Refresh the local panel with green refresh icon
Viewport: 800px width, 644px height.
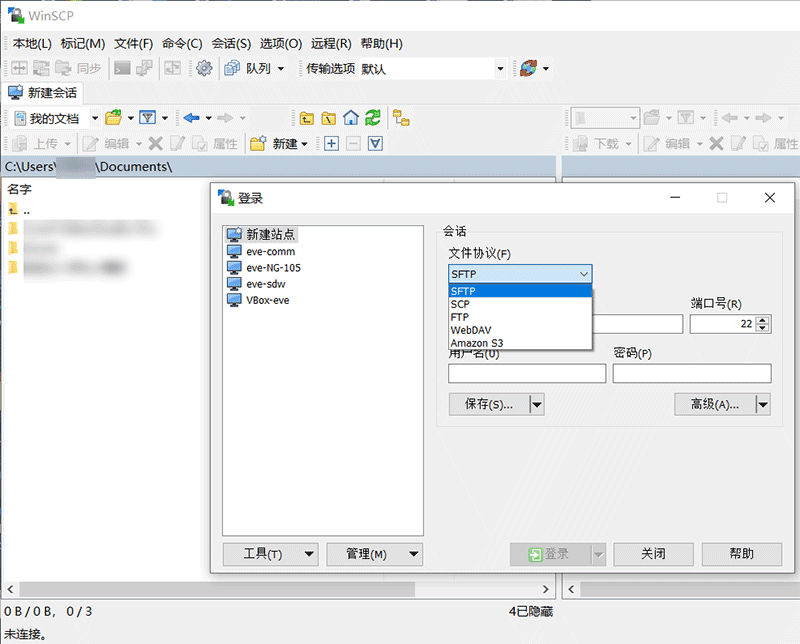372,117
